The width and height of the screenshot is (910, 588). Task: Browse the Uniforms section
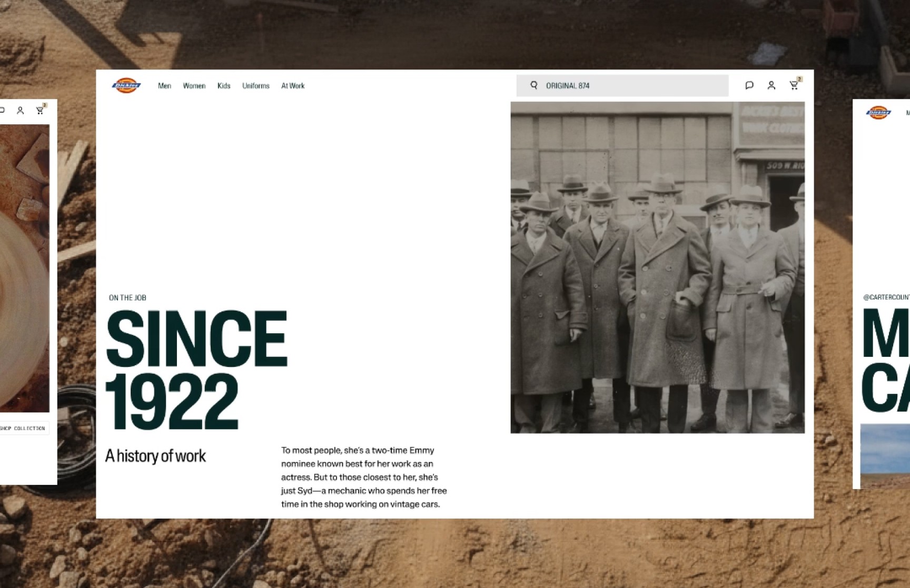point(255,86)
